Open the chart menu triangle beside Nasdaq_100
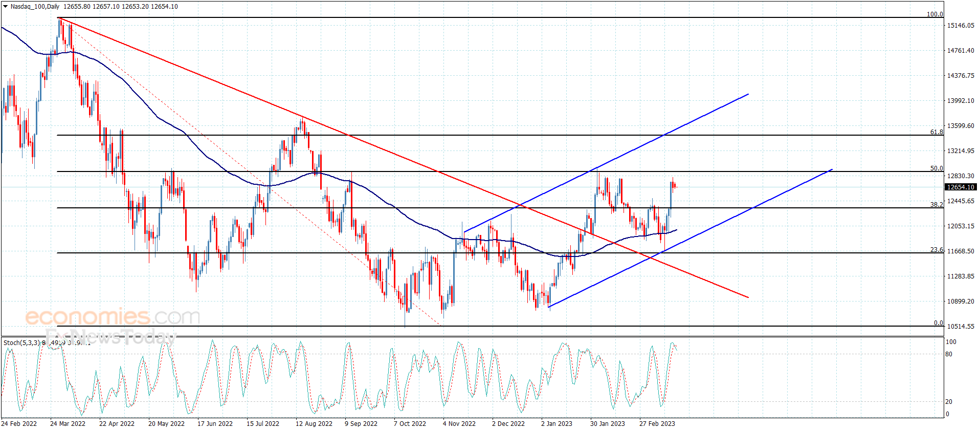 [x=5, y=7]
